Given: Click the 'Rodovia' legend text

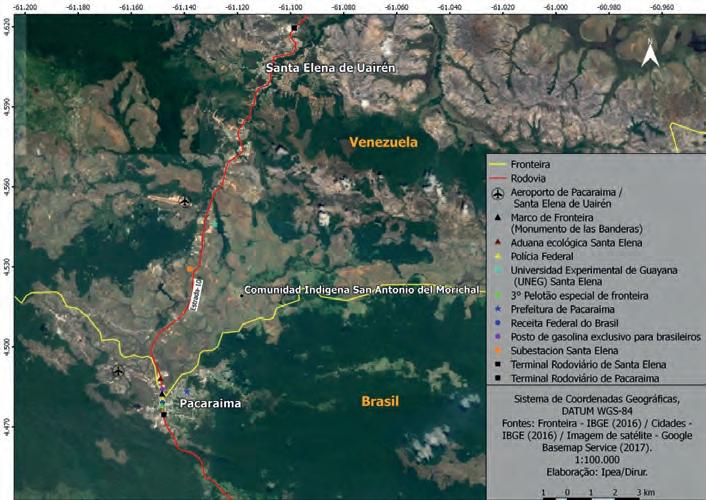Looking at the screenshot, I should [x=528, y=178].
